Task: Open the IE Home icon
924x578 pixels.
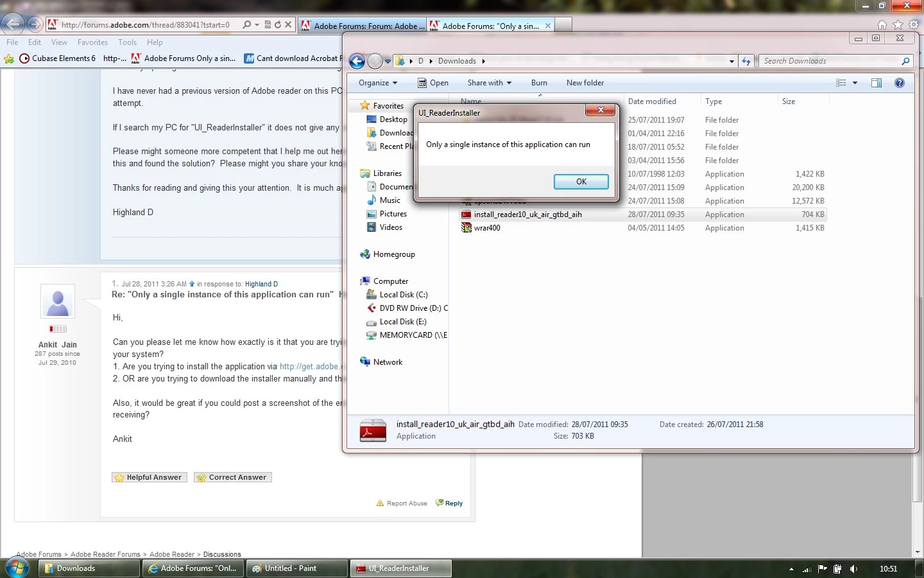Action: pyautogui.click(x=882, y=25)
